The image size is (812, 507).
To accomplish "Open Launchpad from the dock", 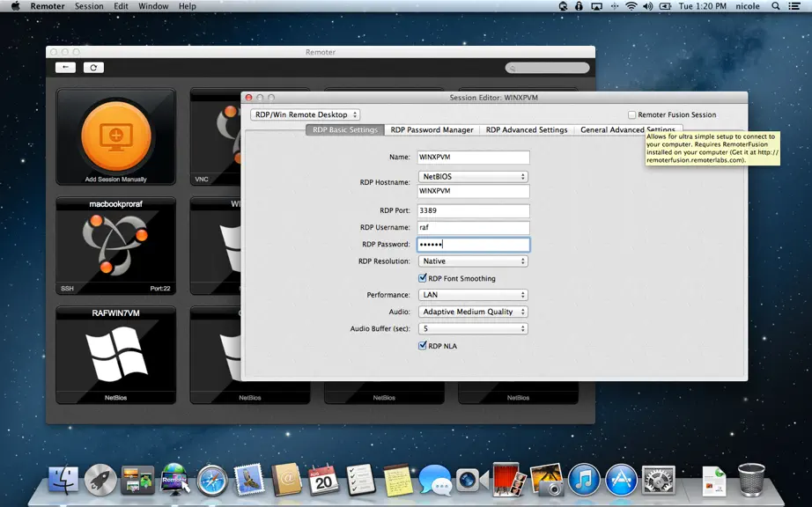I will pos(100,480).
